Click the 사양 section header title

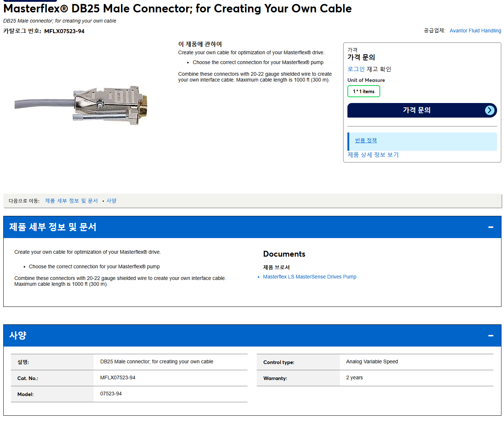pyautogui.click(x=17, y=335)
